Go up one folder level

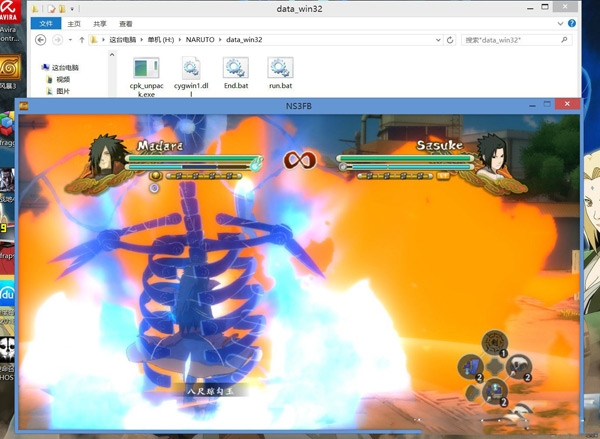coord(82,39)
